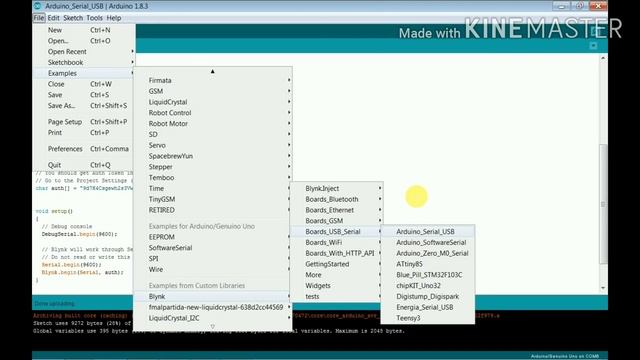This screenshot has height=360, width=640.
Task: Open the File menu
Action: pos(39,18)
